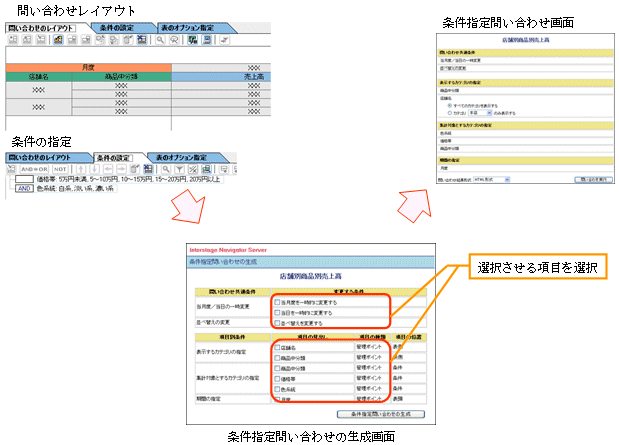Tick the 店舗名 item checkbox

(x=279, y=347)
